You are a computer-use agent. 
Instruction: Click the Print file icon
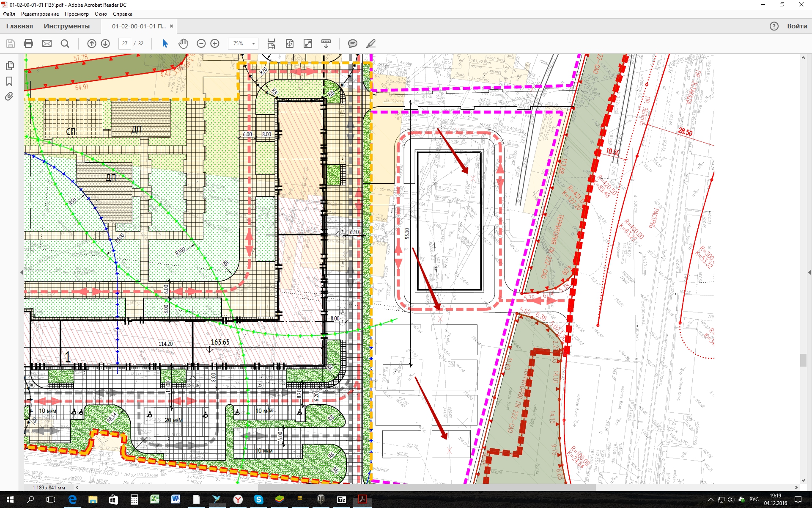[28, 44]
